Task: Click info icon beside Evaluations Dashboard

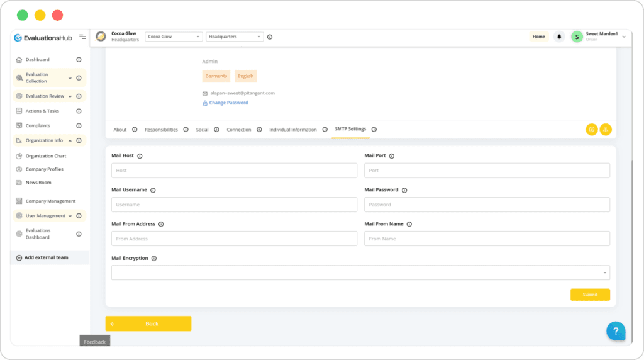Action: click(79, 234)
